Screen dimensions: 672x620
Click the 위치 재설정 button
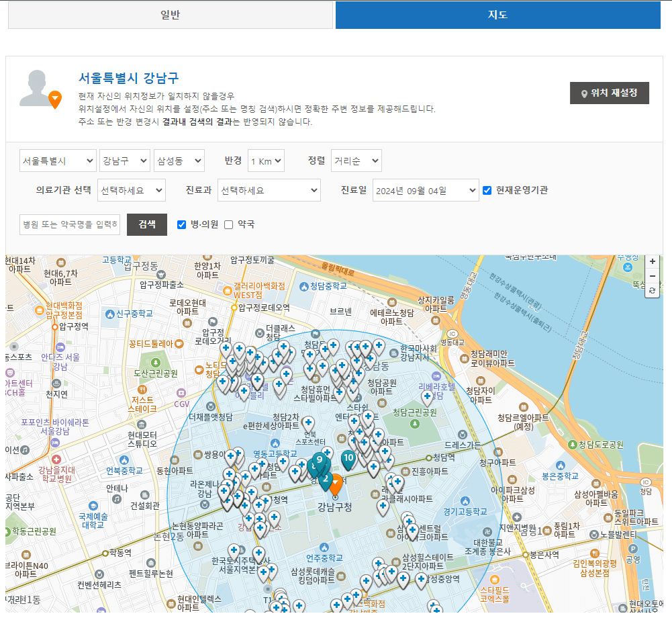[x=609, y=93]
